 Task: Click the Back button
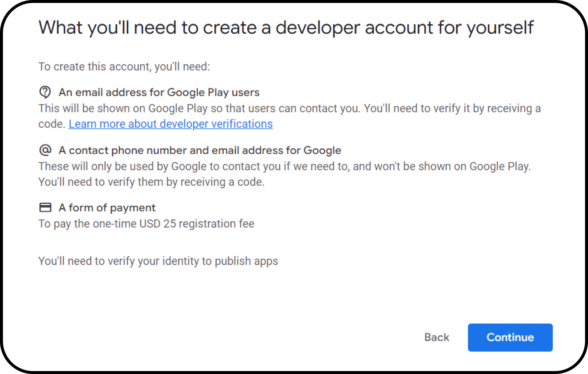(437, 337)
